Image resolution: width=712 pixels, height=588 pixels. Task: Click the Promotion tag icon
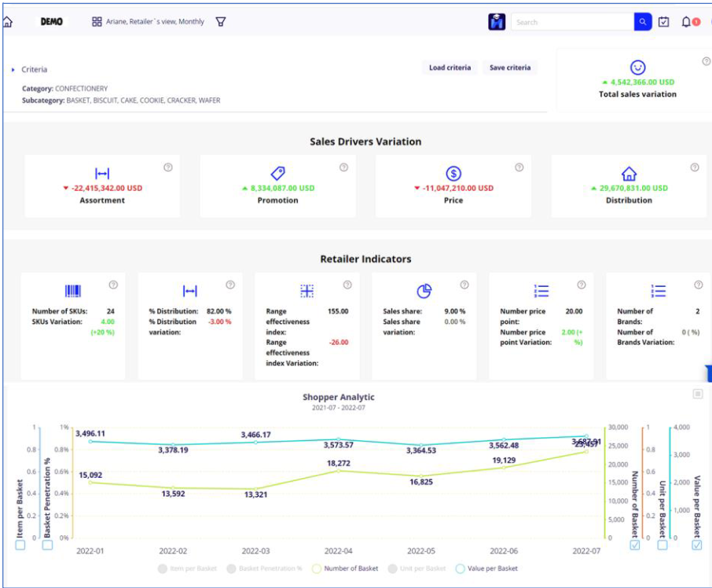(x=277, y=174)
